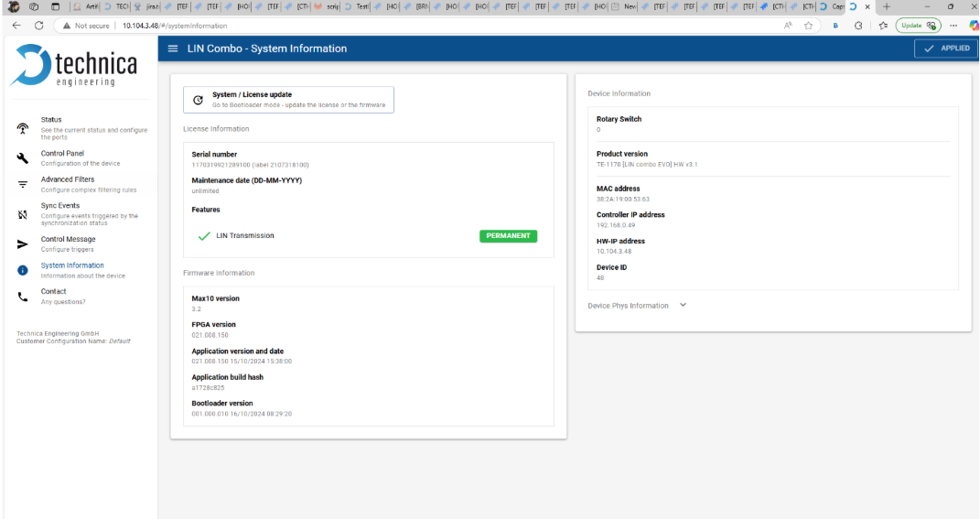The height and width of the screenshot is (519, 980).
Task: Click the Control Panel wrench icon
Action: coord(22,157)
